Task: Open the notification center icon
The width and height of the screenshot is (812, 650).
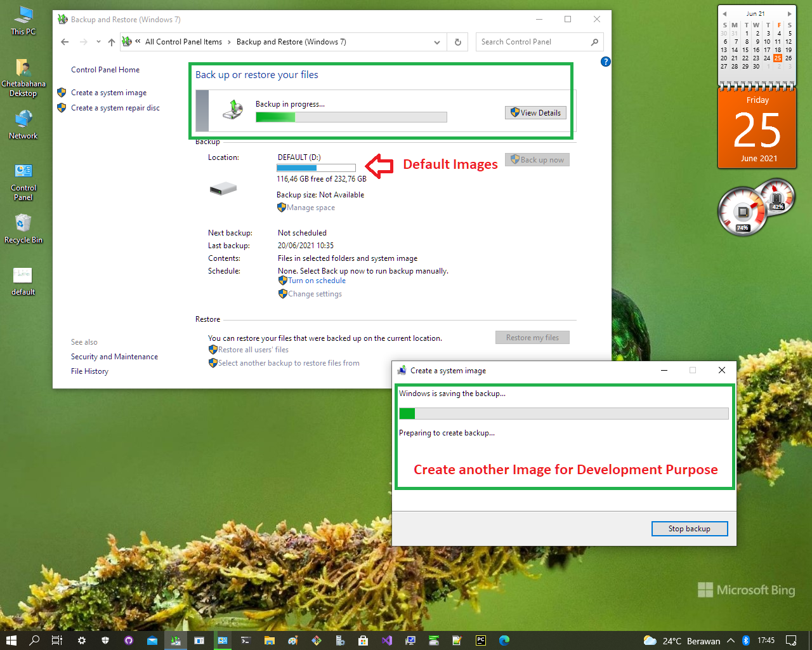Action: 791,640
